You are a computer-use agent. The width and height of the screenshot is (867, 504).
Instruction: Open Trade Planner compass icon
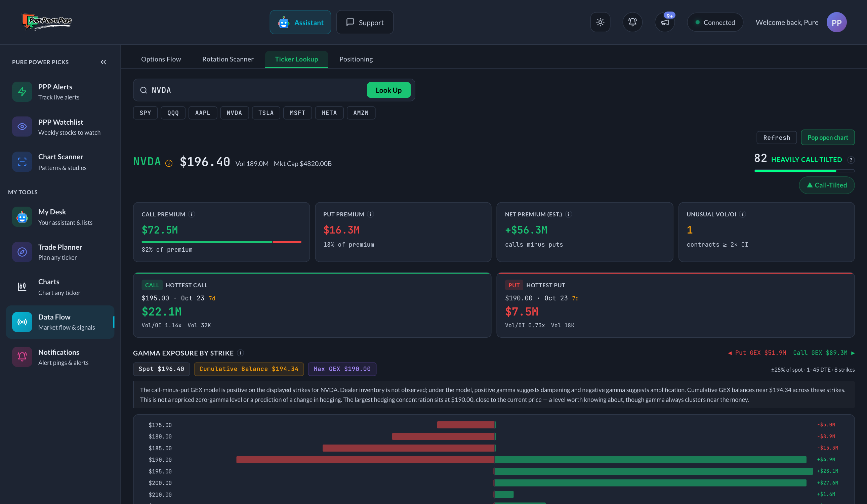click(22, 252)
